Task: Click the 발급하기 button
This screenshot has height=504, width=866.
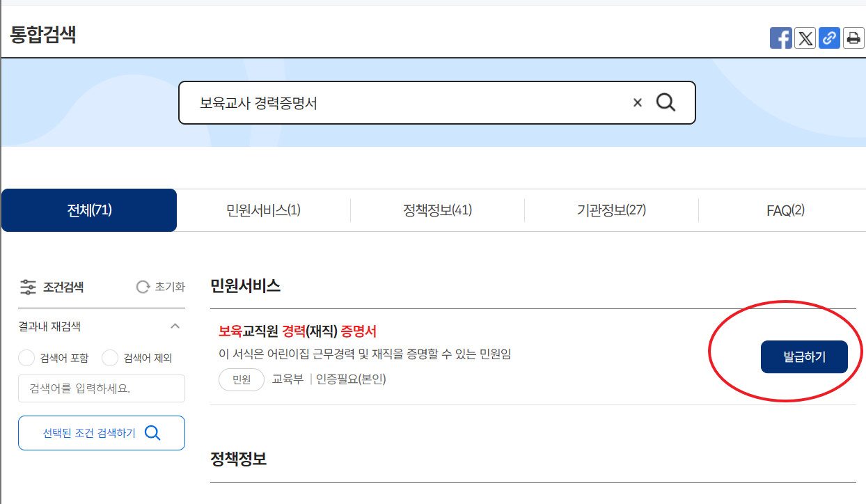Action: 804,357
